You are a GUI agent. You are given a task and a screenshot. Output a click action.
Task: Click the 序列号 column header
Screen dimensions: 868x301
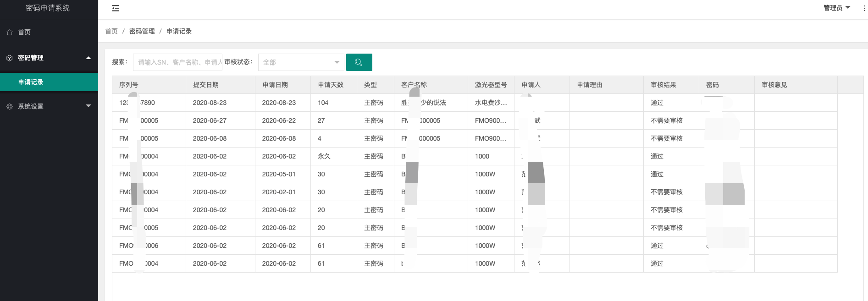(x=129, y=85)
